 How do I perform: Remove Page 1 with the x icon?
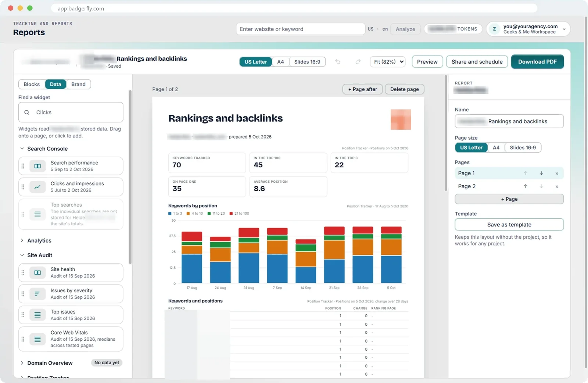point(557,173)
